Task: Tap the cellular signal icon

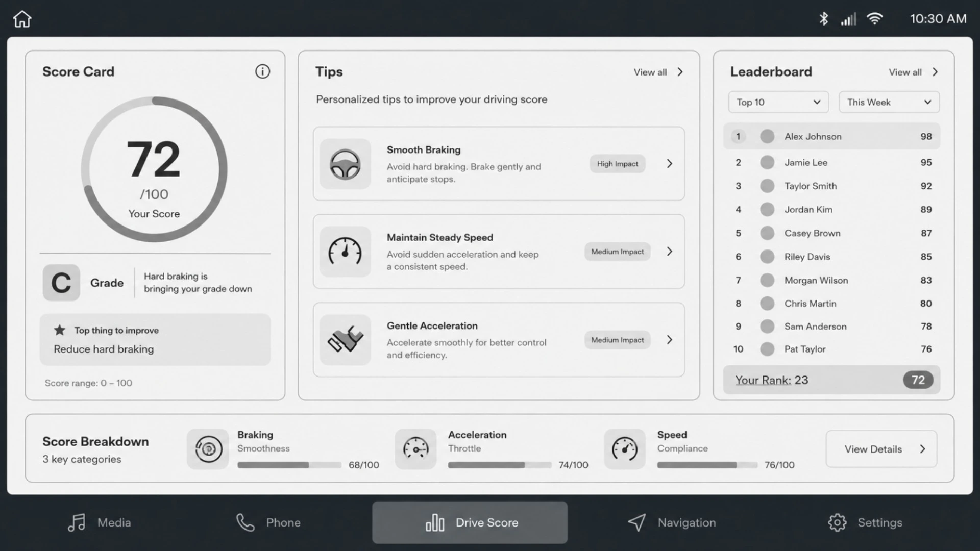Action: 848,19
